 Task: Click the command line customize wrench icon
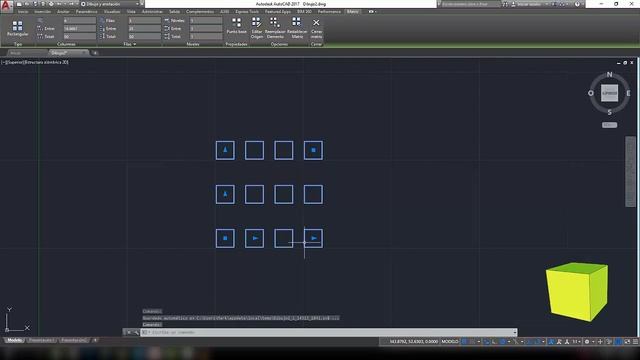(x=136, y=333)
